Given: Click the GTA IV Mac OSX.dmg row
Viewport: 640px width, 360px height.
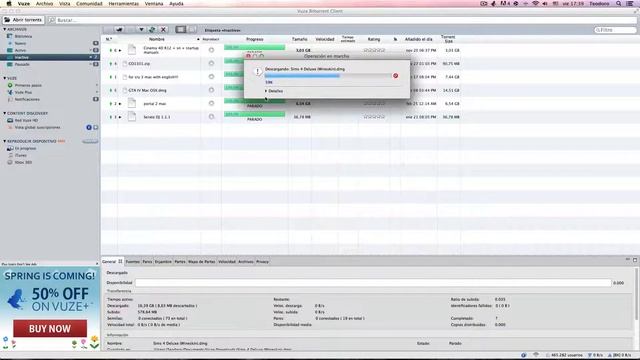Looking at the screenshot, I should [147, 90].
